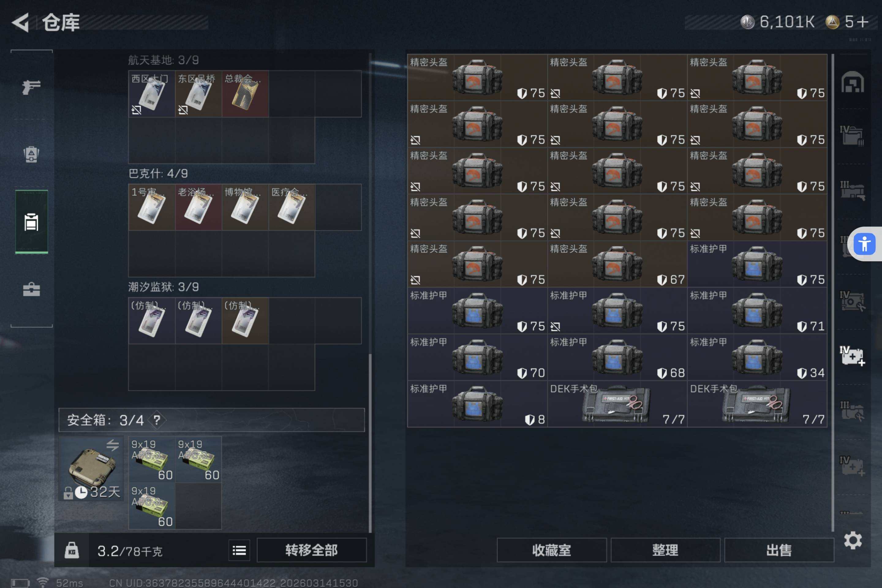The width and height of the screenshot is (882, 588).
Task: Toggle the list view icon
Action: [x=239, y=550]
